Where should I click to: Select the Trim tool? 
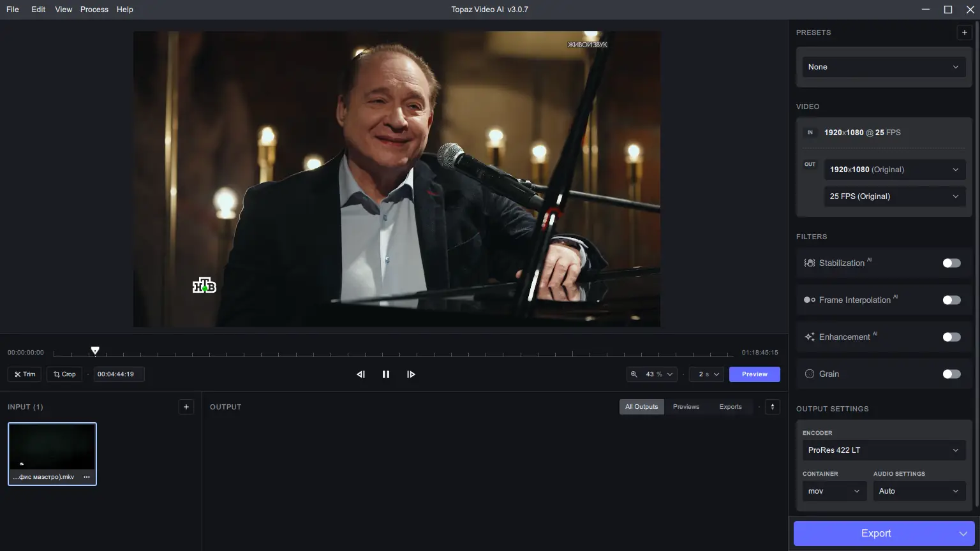pyautogui.click(x=24, y=374)
